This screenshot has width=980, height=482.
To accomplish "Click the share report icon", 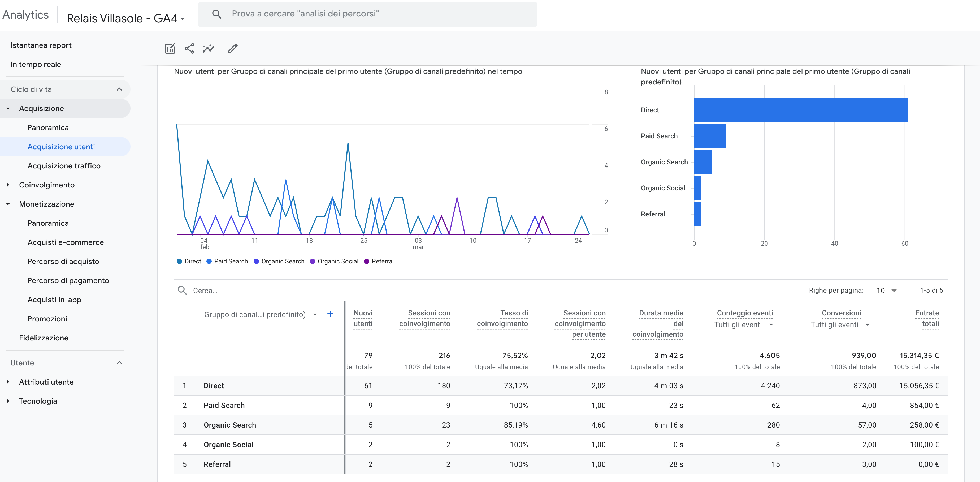I will point(189,48).
